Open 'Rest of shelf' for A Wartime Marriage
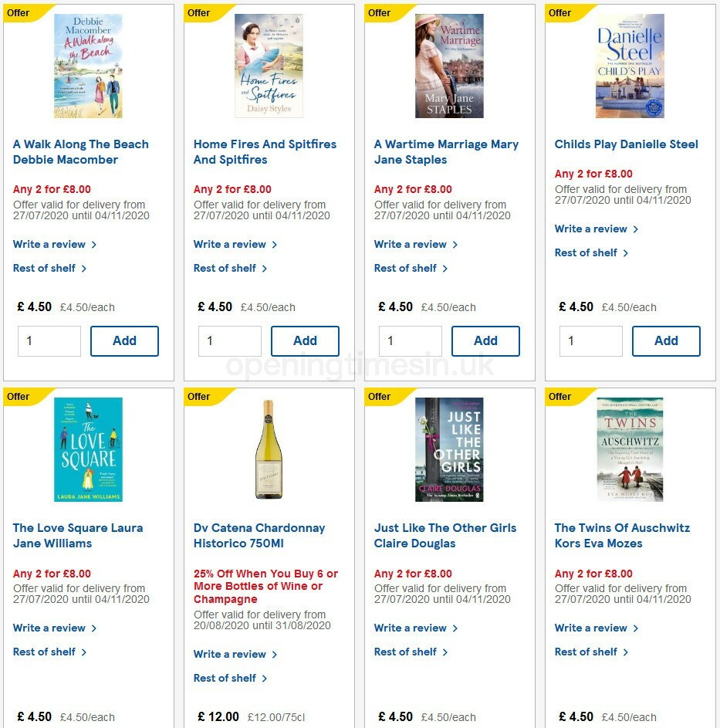The width and height of the screenshot is (720, 728). point(406,268)
